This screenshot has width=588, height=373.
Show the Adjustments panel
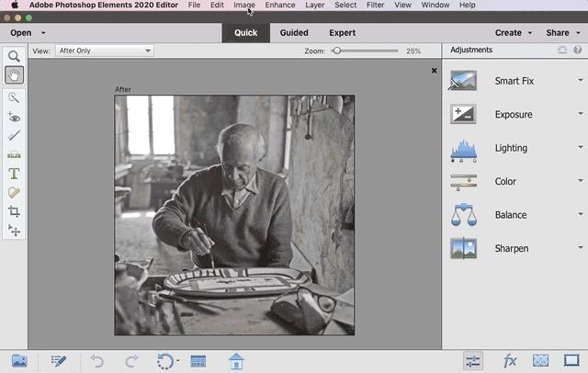(x=473, y=361)
